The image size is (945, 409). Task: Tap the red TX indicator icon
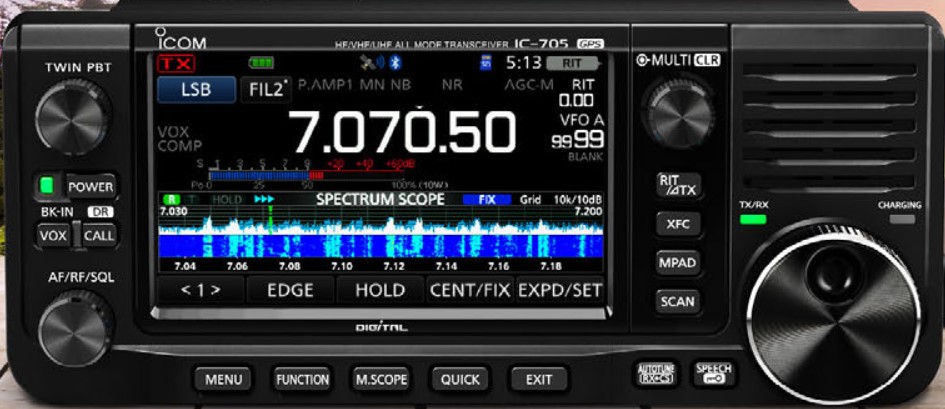(x=176, y=63)
